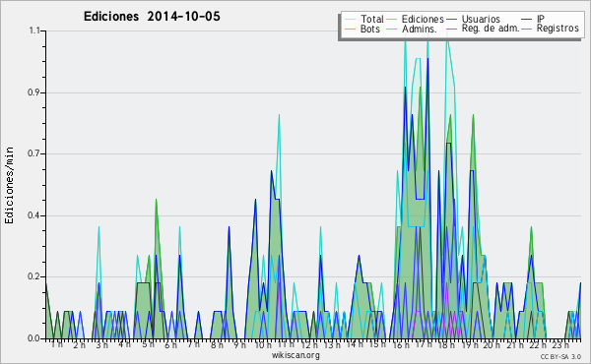The image size is (591, 364).
Task: Click the CC BY-SA 3.0 license text
Action: point(560,356)
